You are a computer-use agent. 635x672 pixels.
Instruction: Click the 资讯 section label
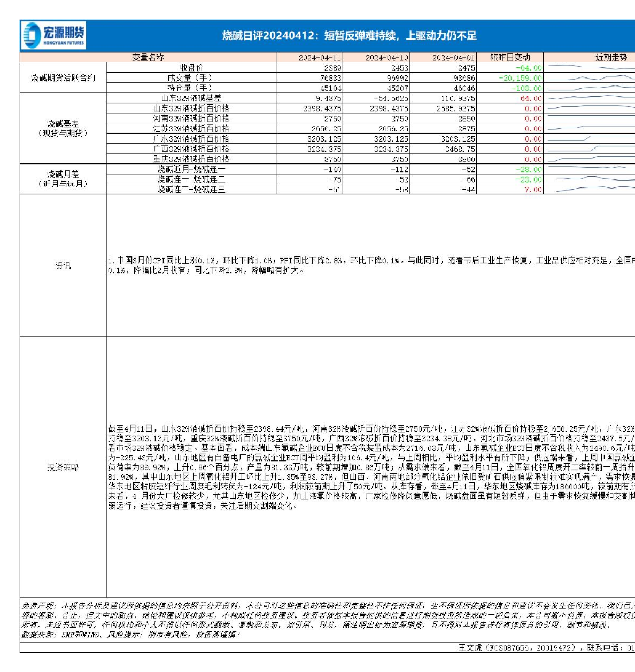click(x=63, y=265)
